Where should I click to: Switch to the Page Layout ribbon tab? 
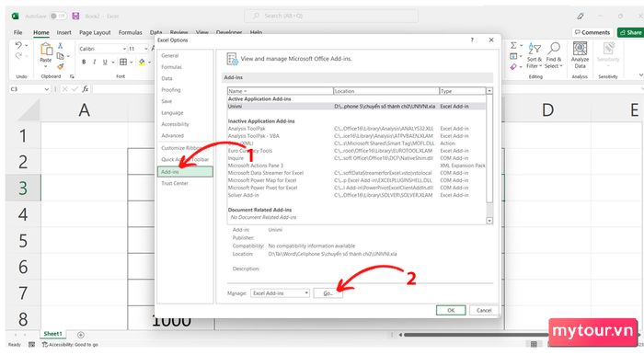95,32
